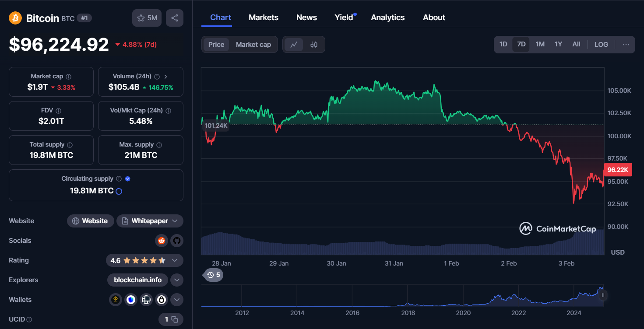The height and width of the screenshot is (329, 644).
Task: Open Binance wallet icon
Action: click(x=116, y=300)
